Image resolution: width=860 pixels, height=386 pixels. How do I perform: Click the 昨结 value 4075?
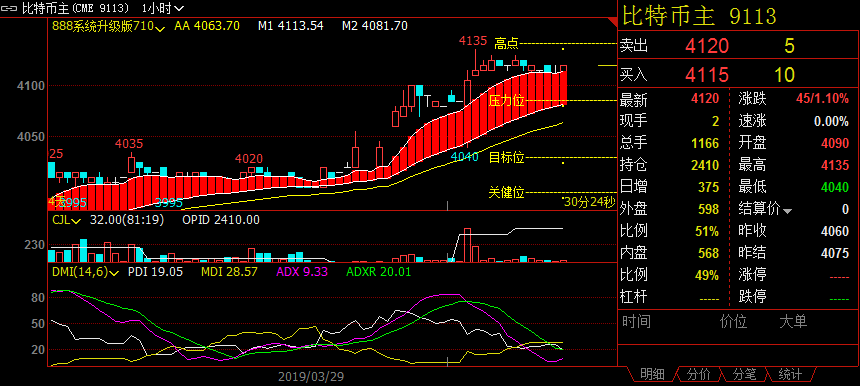835,253
